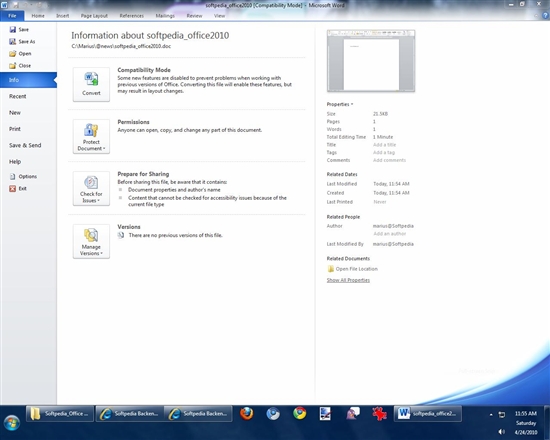Click the red Exit icon in sidebar
This screenshot has height=440, width=550.
[x=13, y=188]
